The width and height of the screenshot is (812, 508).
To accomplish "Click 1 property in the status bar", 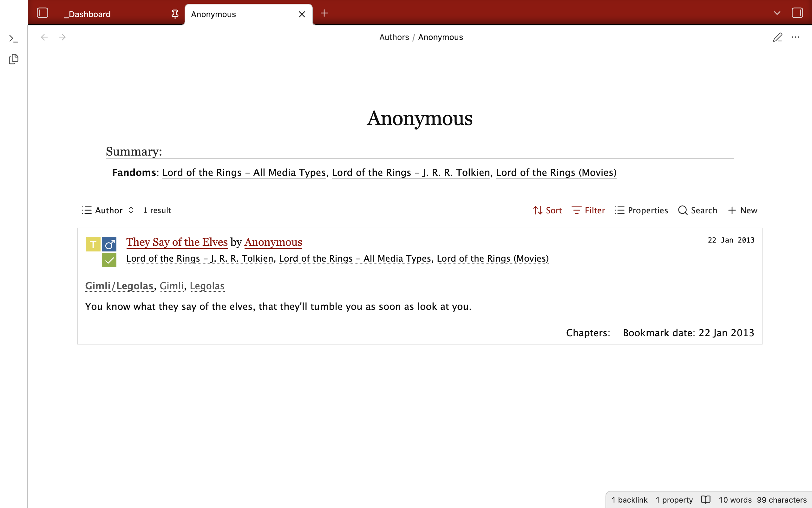I will pos(674,500).
